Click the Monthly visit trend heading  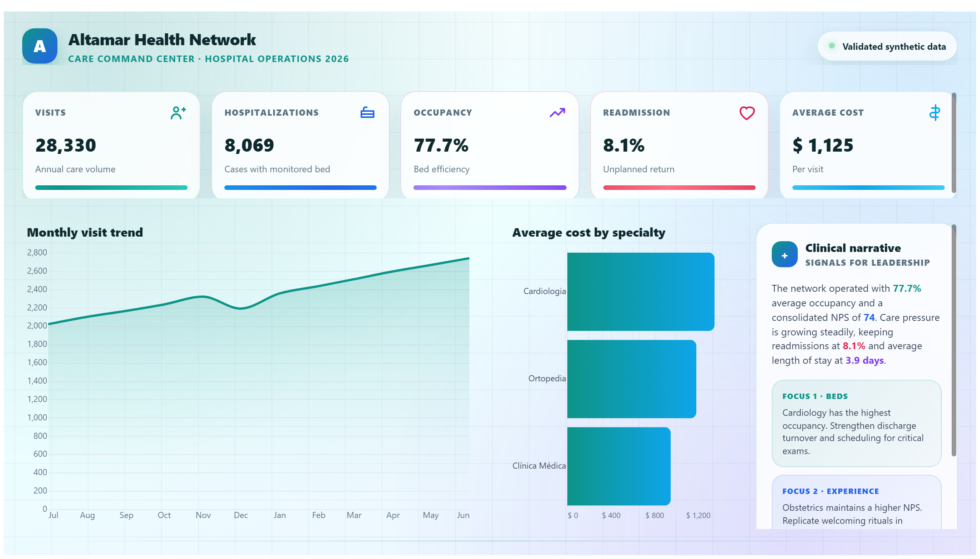pyautogui.click(x=85, y=232)
